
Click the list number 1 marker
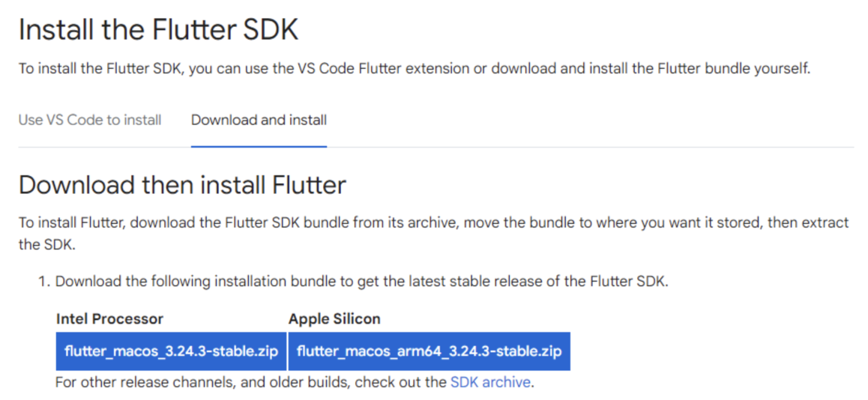pos(43,281)
